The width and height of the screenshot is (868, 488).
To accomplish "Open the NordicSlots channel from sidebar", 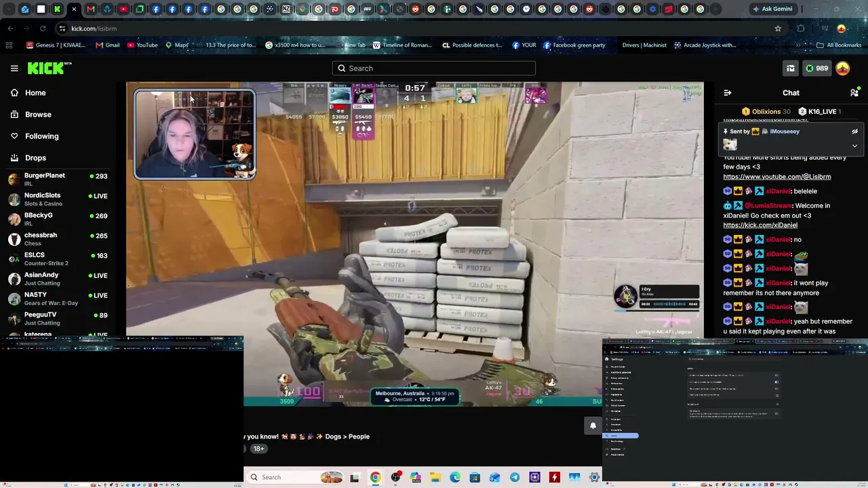I will click(58, 199).
